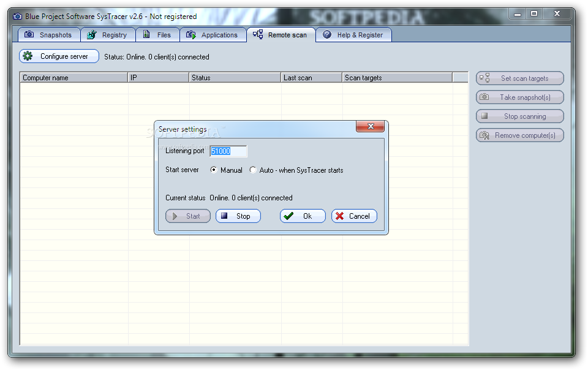Click the green gear icon on Configure server
The height and width of the screenshot is (370, 588).
point(28,56)
